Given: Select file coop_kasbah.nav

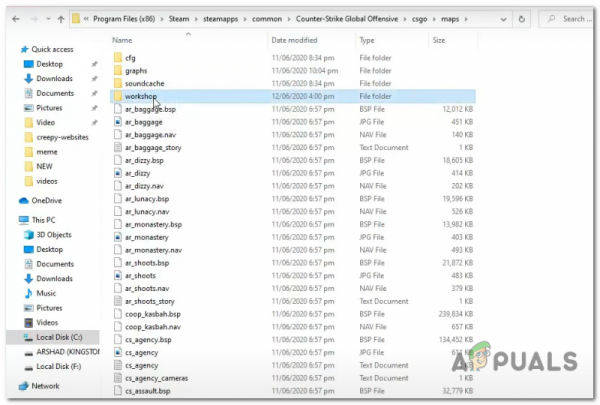Looking at the screenshot, I should click(x=153, y=327).
